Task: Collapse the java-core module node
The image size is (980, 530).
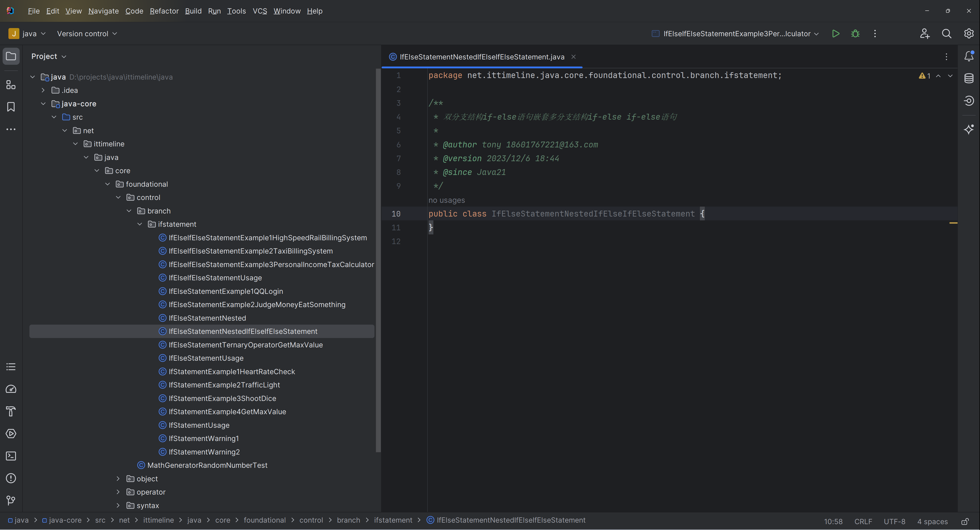Action: [43, 104]
